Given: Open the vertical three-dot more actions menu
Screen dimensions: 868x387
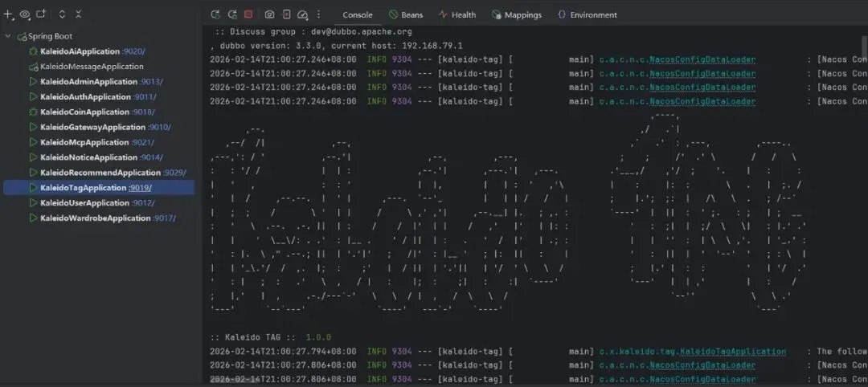Looking at the screenshot, I should 318,14.
